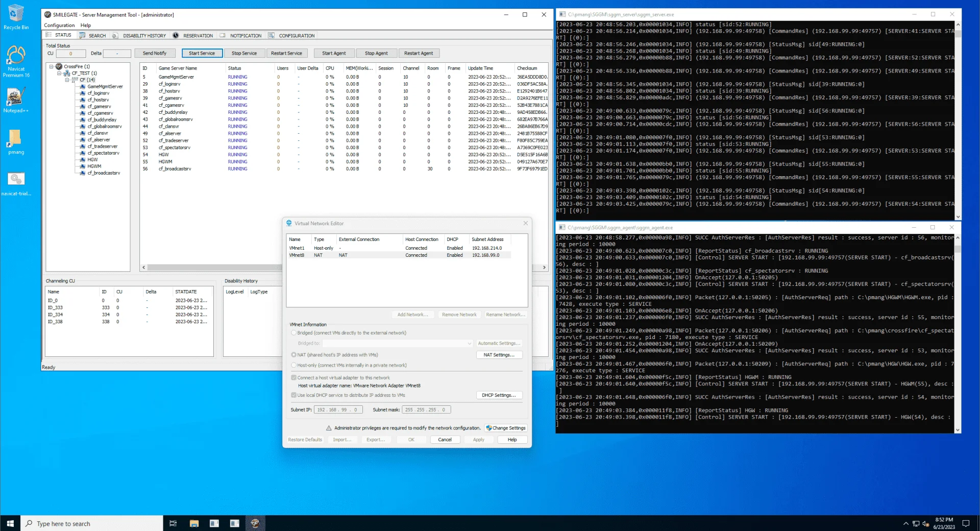This screenshot has width=980, height=531.
Task: Click the SMILEGATE tool taskbar icon
Action: [255, 523]
